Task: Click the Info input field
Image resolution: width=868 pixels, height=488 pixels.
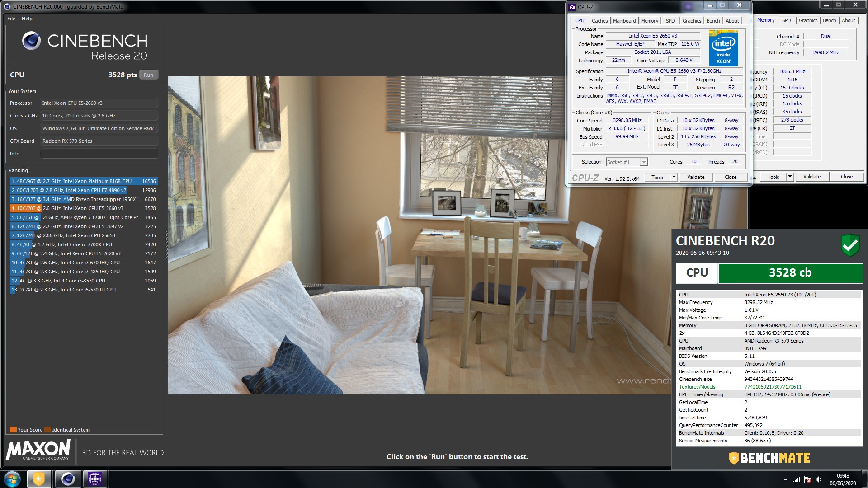Action: (99, 154)
